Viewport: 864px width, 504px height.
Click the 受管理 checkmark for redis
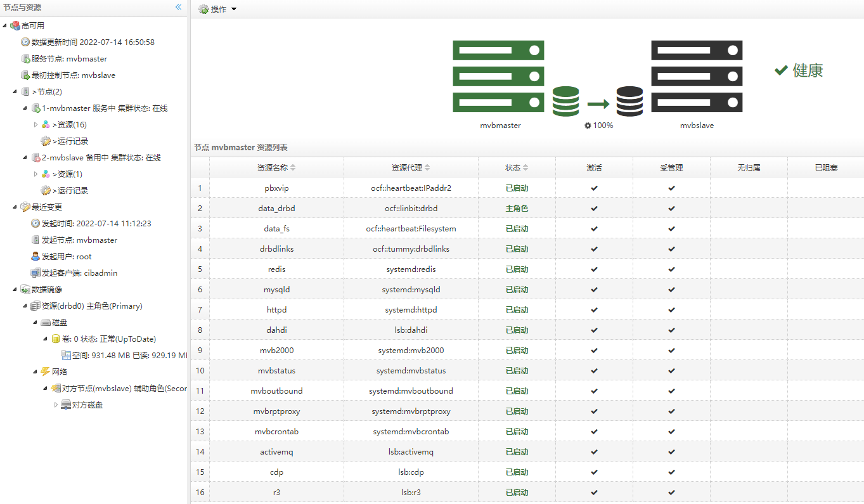(671, 269)
